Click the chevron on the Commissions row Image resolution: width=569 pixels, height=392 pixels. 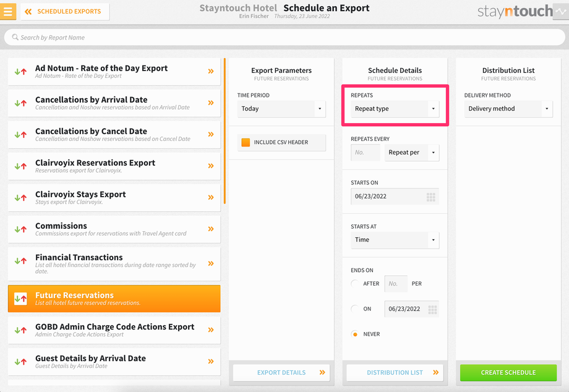211,229
